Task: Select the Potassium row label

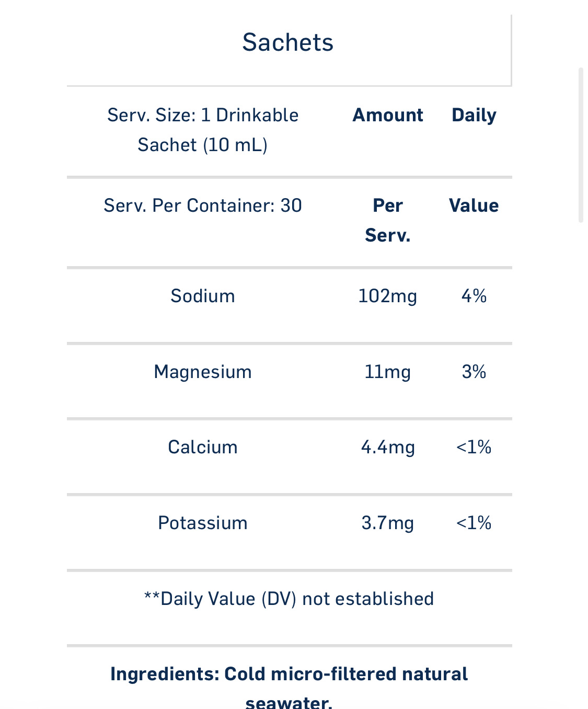Action: tap(203, 523)
